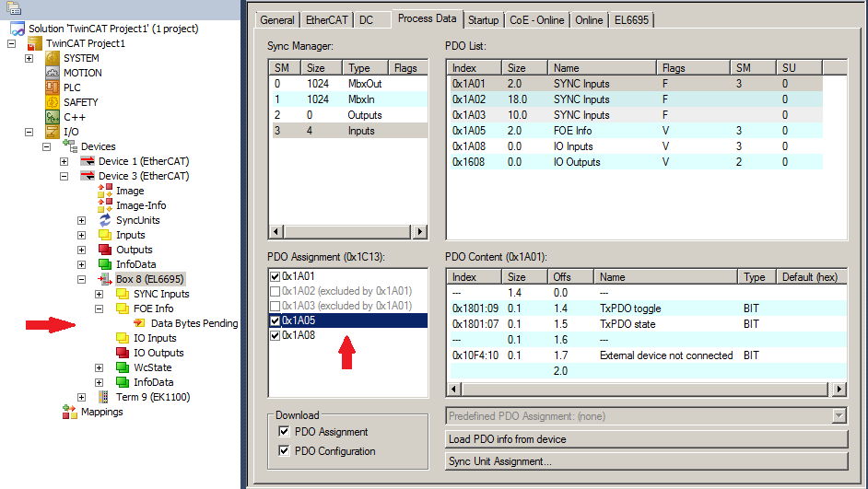The height and width of the screenshot is (489, 868).
Task: Open the Startup tab
Action: [483, 20]
